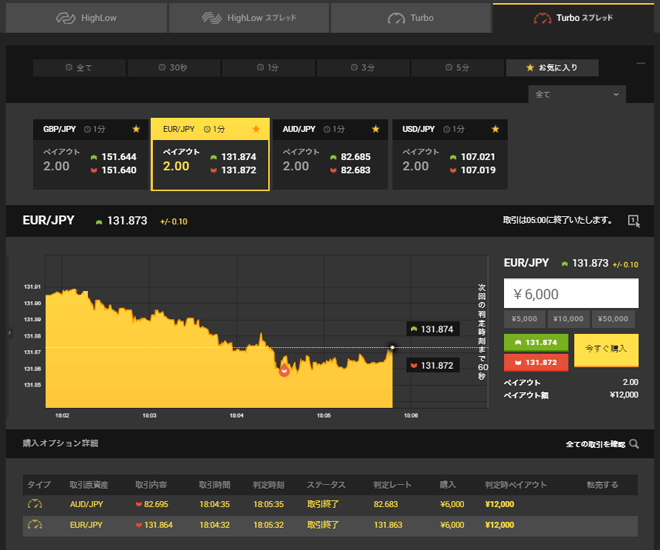The width and height of the screenshot is (660, 550).
Task: Click the 取引時間 column header
Action: (x=215, y=485)
